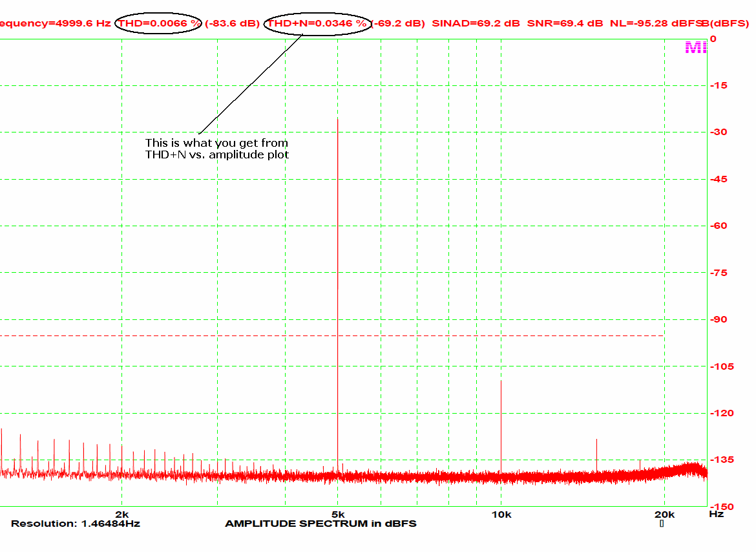Click the -45 label on the dBFS axis
Screen dimensions: 756x552
click(x=719, y=179)
